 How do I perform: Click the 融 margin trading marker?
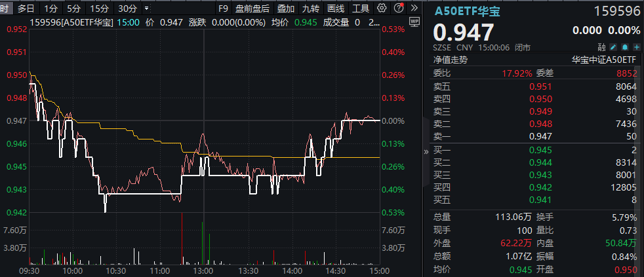point(602,47)
